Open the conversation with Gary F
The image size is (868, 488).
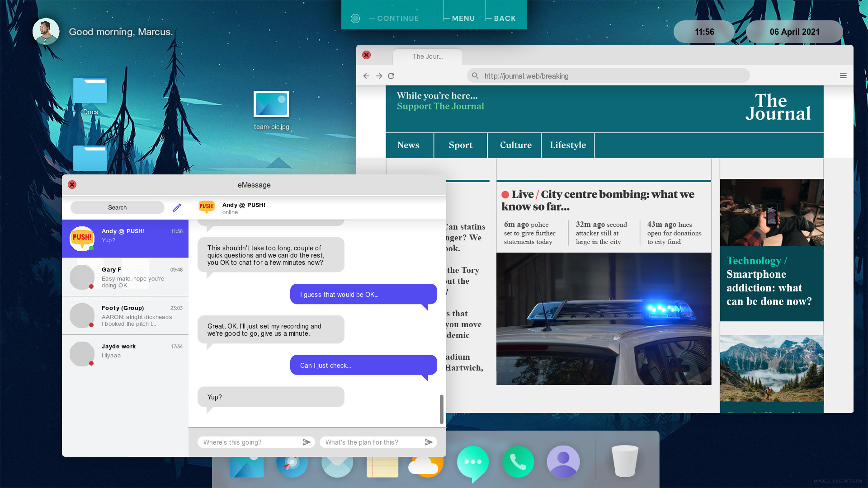[125, 277]
